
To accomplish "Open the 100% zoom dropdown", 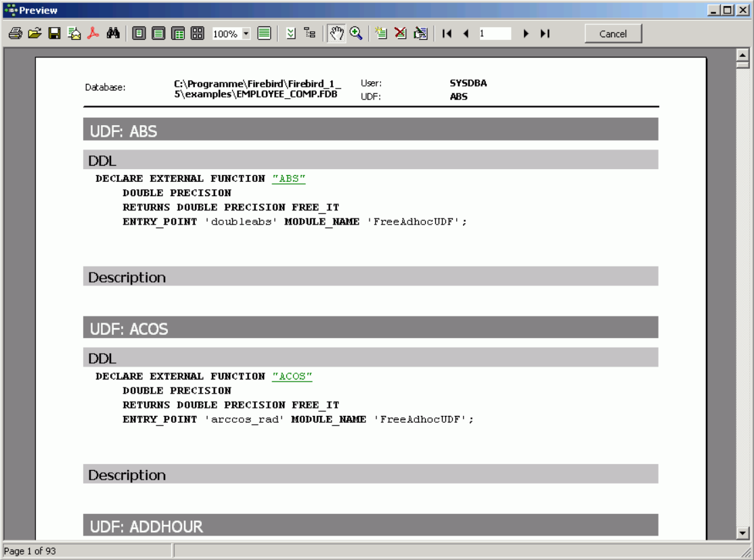I will pyautogui.click(x=246, y=34).
